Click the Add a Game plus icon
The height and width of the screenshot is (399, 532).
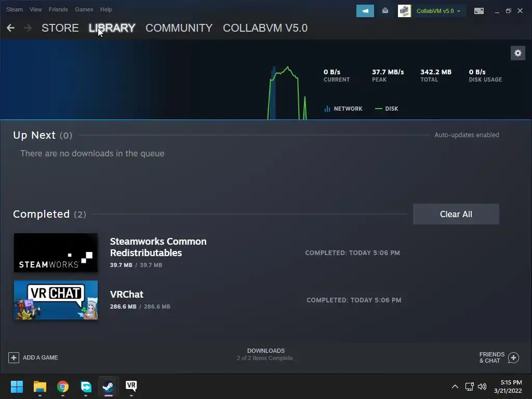[14, 357]
